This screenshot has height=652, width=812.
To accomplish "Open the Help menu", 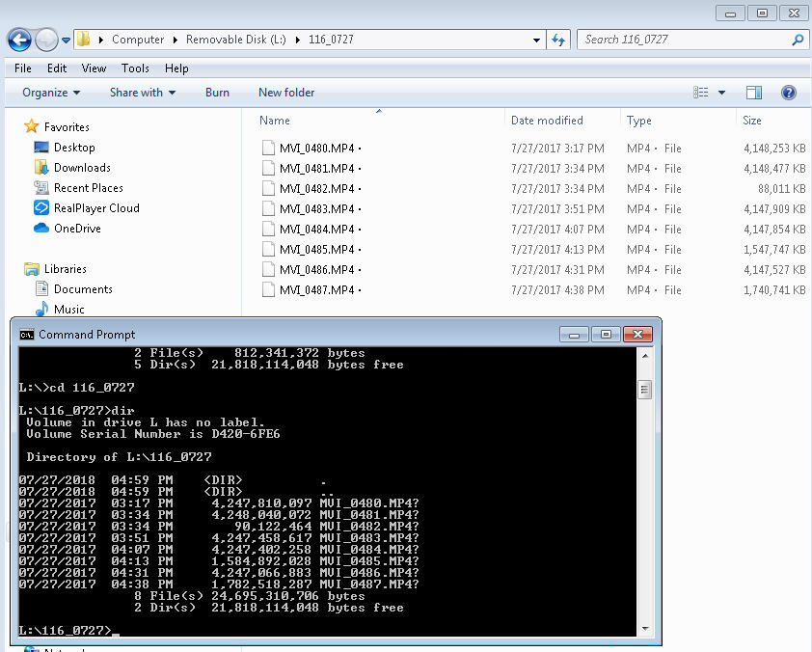I will tap(176, 68).
